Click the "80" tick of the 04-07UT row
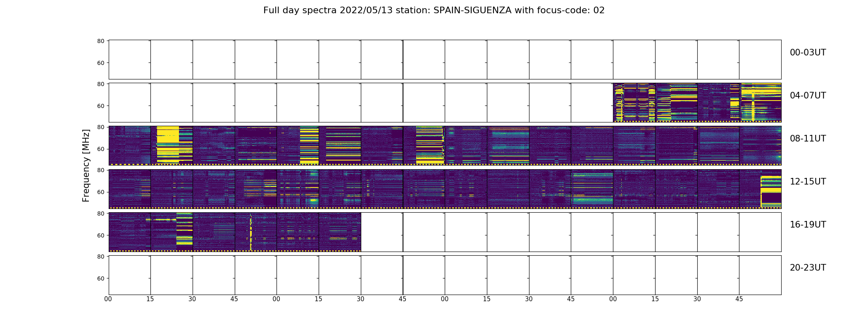Image resolution: width=868 pixels, height=331 pixels. click(100, 84)
